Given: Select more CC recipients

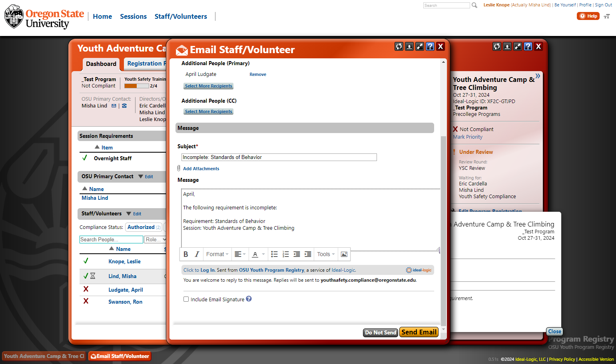Looking at the screenshot, I should pos(208,111).
